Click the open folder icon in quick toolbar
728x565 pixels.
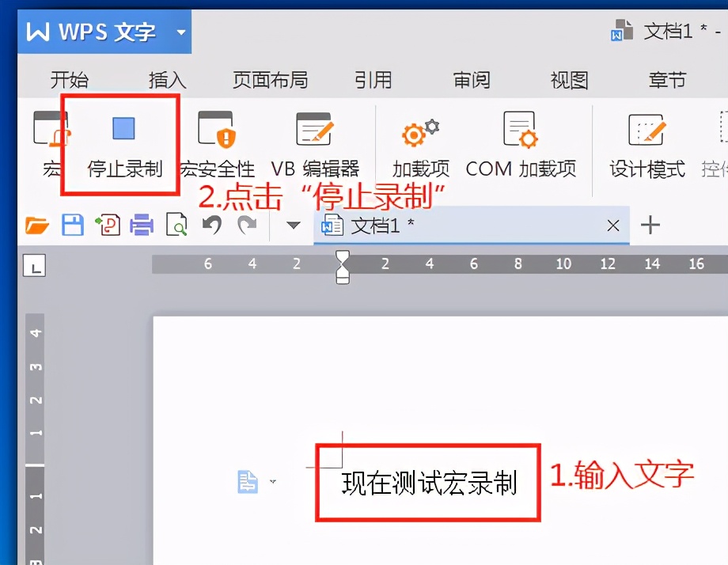click(36, 226)
